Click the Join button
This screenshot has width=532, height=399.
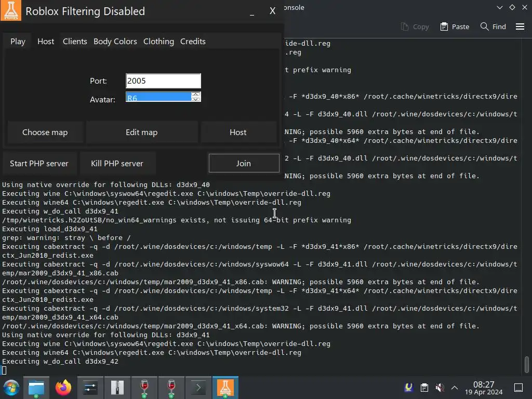[x=244, y=163]
